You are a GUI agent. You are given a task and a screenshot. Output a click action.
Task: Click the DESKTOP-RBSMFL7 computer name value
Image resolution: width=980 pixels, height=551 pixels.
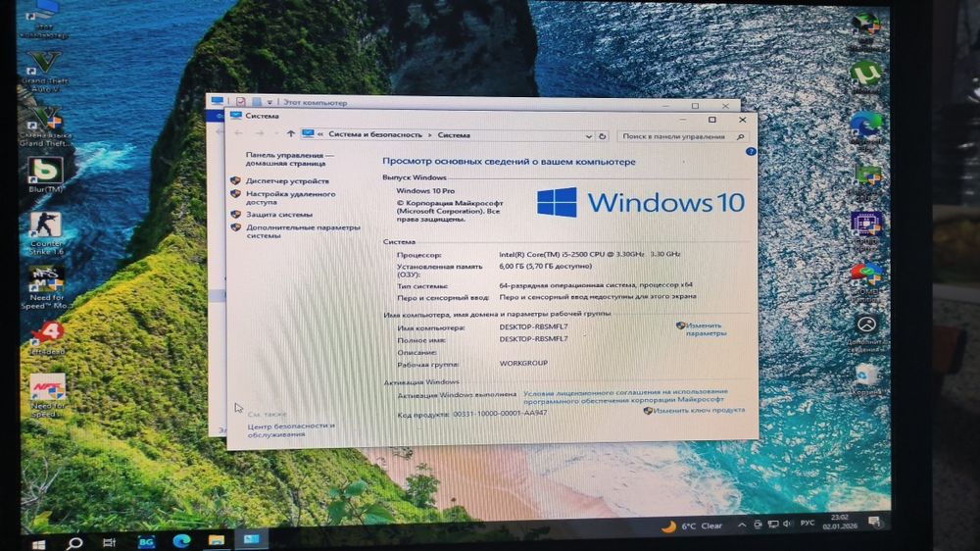[x=533, y=326]
